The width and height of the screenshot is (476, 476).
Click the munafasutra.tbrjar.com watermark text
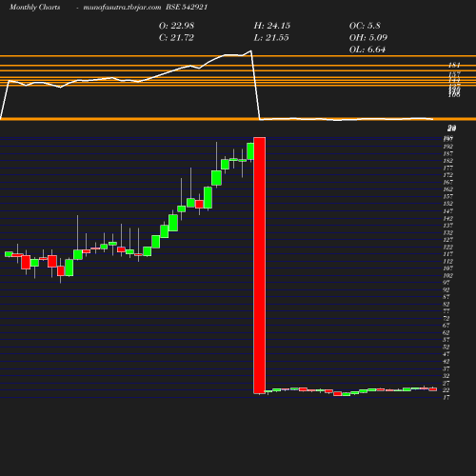click(x=122, y=7)
